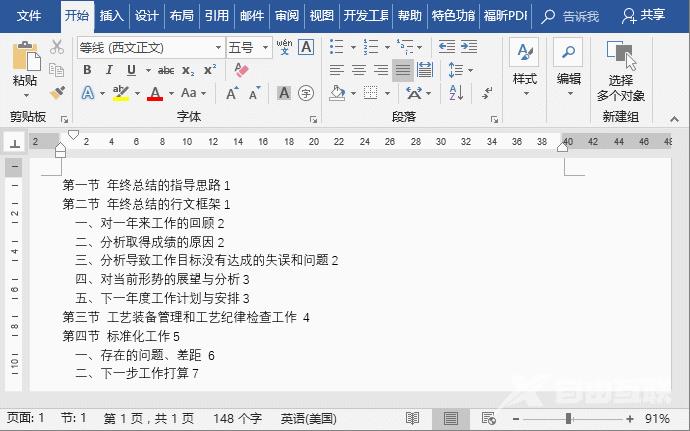The width and height of the screenshot is (690, 431).
Task: Click the Clear Formatting eraser icon
Action: [x=241, y=70]
